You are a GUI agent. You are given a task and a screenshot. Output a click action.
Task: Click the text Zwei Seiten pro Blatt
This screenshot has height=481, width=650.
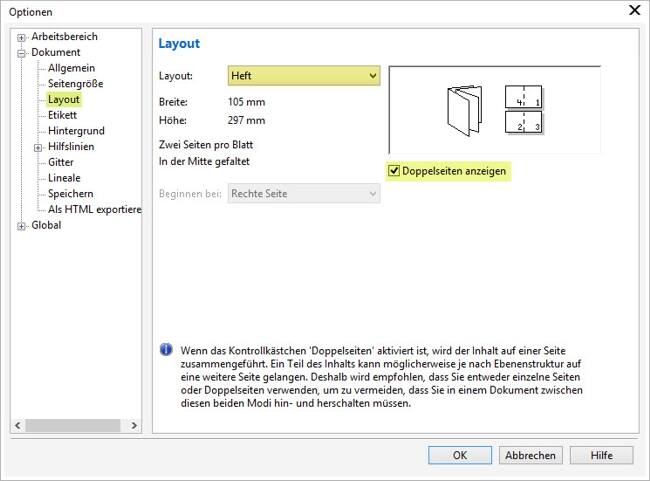(206, 145)
